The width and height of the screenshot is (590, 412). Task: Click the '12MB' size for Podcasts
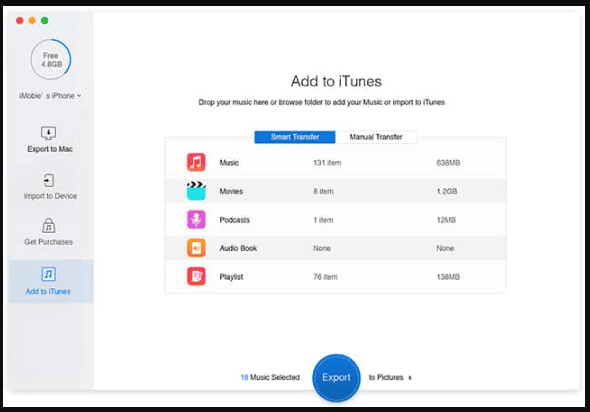tap(446, 220)
